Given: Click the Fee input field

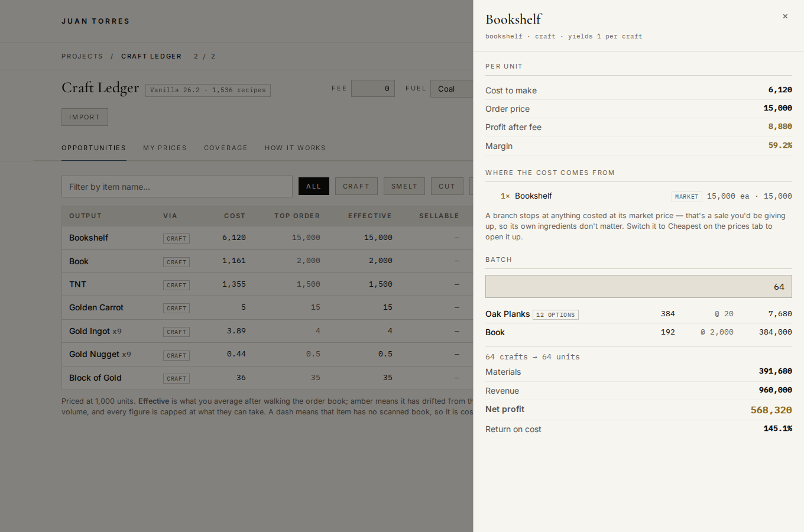Looking at the screenshot, I should tap(373, 89).
